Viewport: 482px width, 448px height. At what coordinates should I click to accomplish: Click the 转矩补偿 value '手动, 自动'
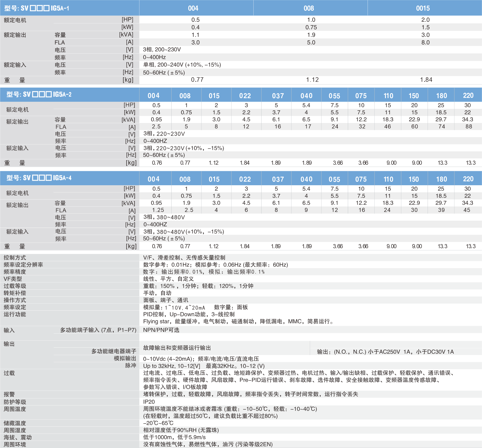click(157, 293)
